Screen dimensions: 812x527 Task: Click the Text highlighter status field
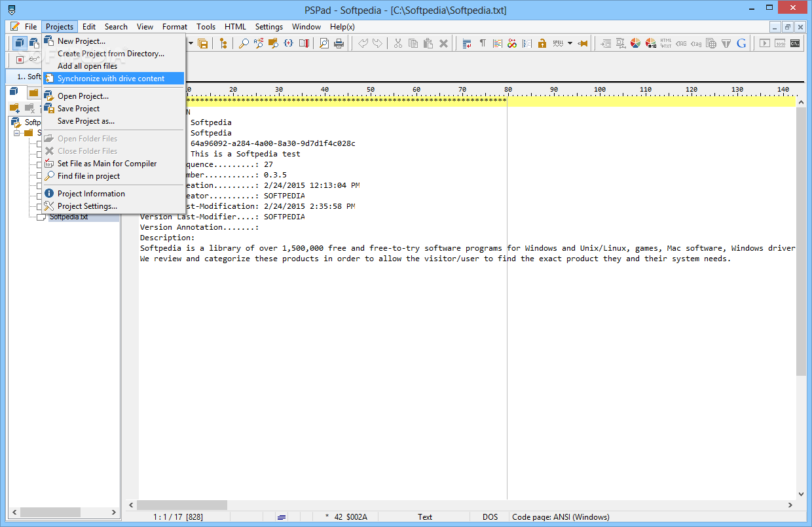425,517
